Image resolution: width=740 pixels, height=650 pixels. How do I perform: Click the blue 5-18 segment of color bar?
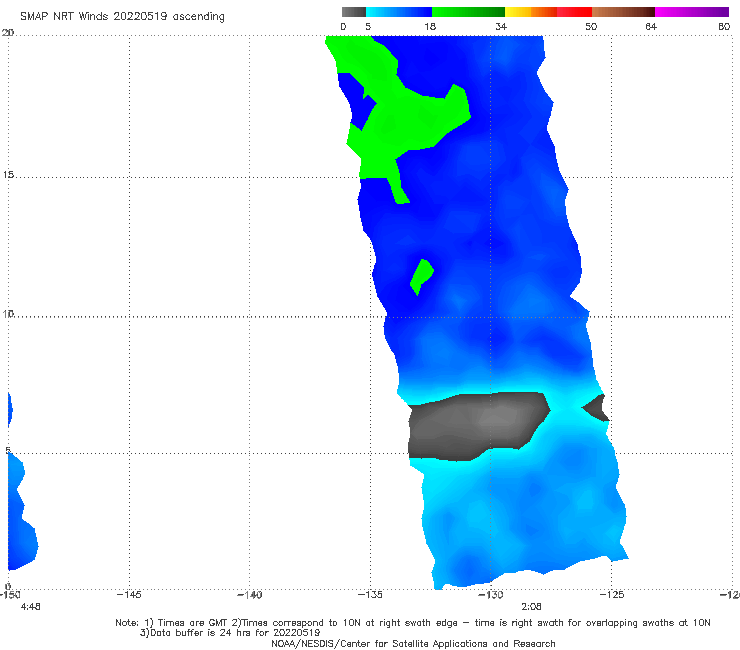tap(399, 12)
